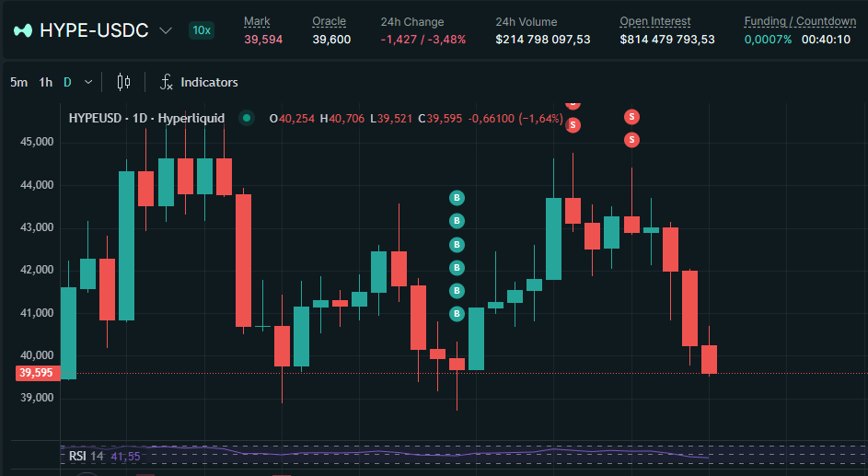The height and width of the screenshot is (476, 868).
Task: Select the 5m timeframe
Action: click(x=18, y=83)
